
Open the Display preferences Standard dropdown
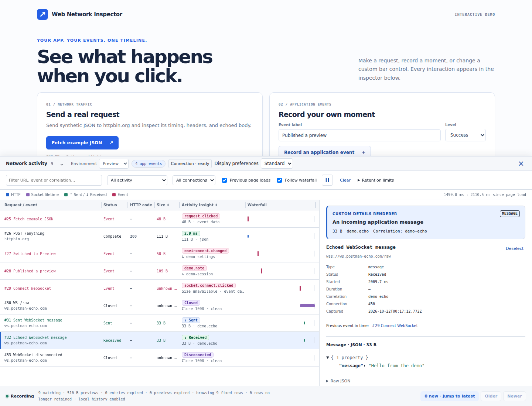click(277, 164)
